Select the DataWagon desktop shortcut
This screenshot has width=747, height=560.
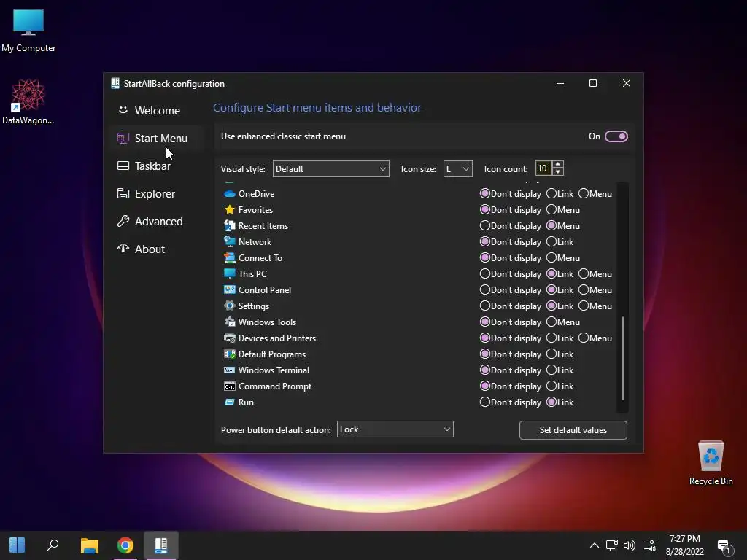tap(28, 101)
